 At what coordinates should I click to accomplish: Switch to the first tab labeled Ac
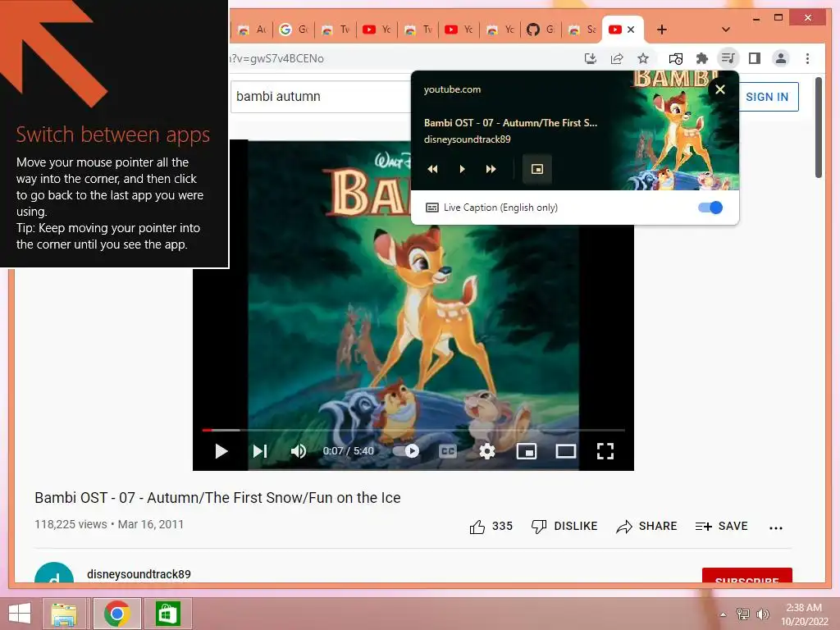point(253,30)
